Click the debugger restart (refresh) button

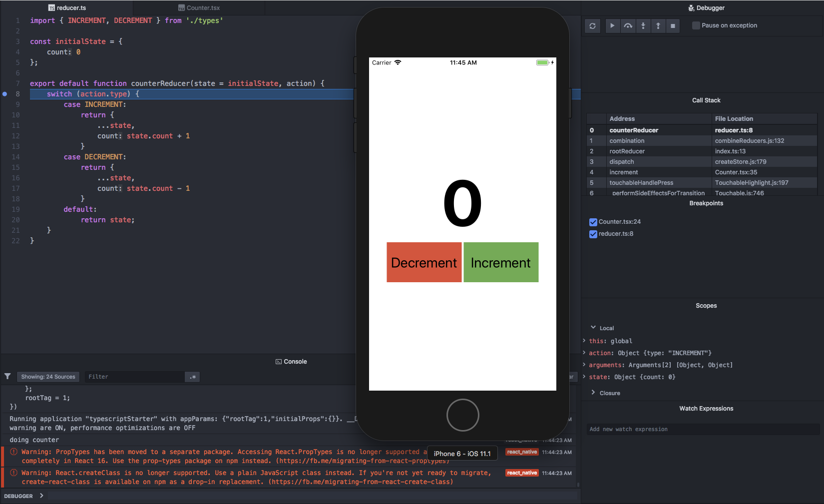point(592,26)
